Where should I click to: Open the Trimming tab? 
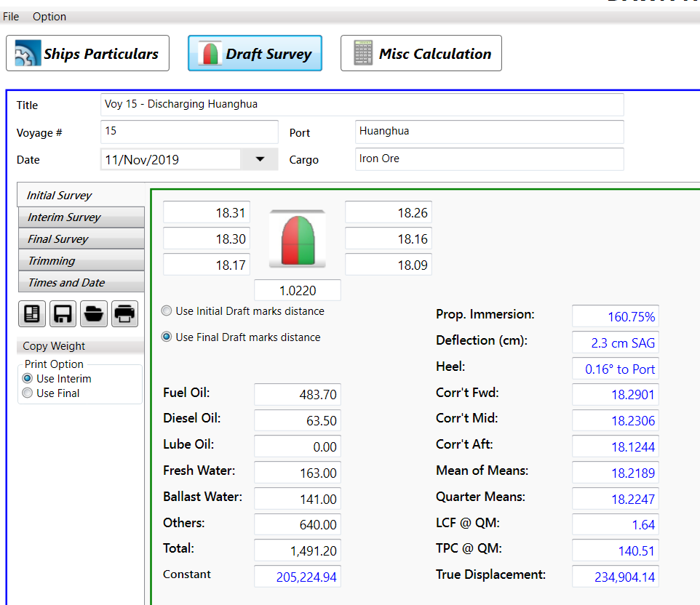[x=81, y=261]
